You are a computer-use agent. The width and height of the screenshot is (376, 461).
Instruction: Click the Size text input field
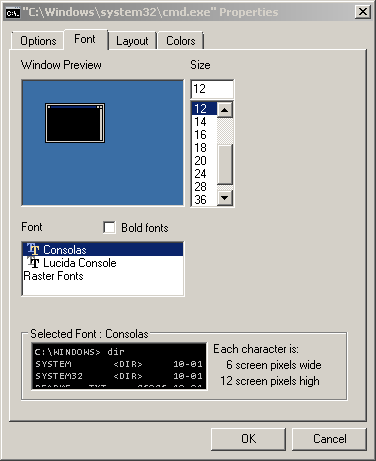[212, 89]
